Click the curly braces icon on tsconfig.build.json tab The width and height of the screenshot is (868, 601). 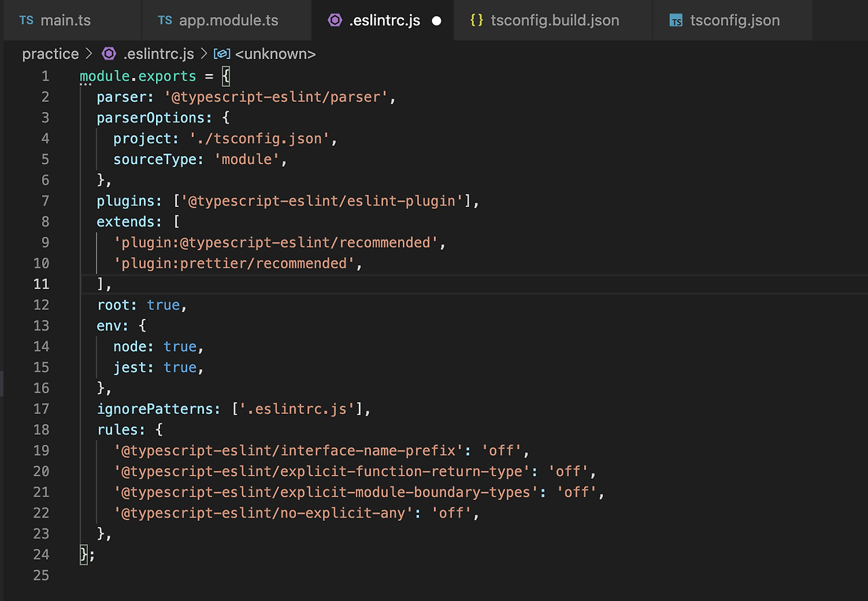click(477, 20)
